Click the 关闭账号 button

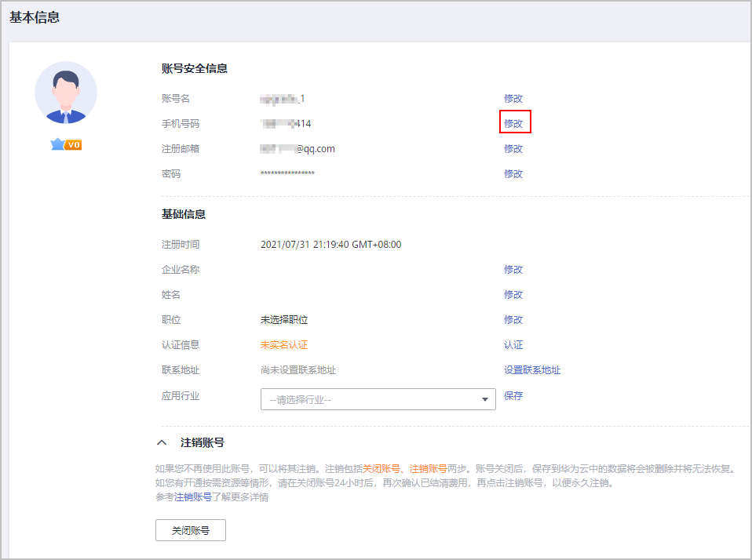click(191, 530)
